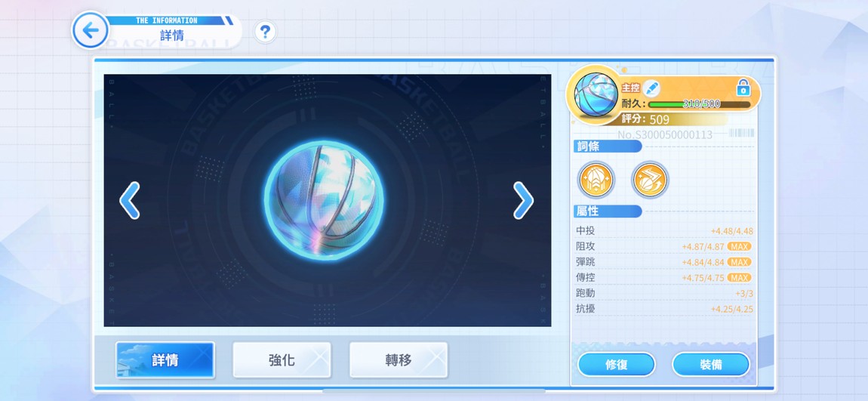
Task: Tap the pencil edit icon beside 主控
Action: 651,88
